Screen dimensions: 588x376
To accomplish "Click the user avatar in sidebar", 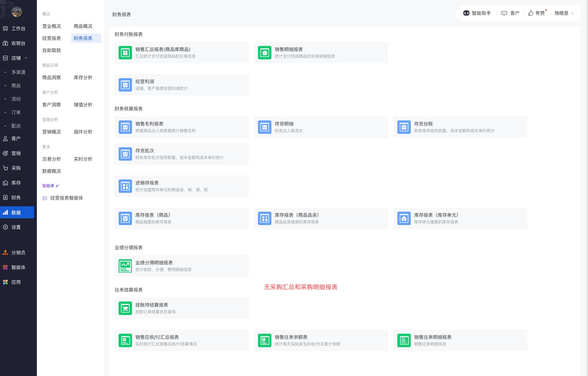I will click(x=17, y=12).
